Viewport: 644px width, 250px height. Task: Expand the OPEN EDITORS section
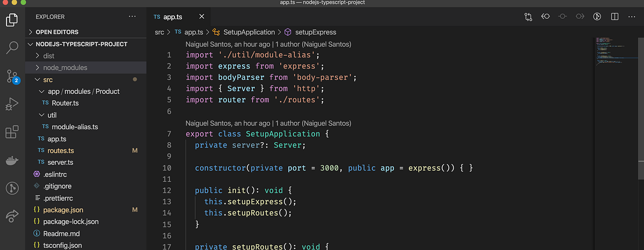pyautogui.click(x=86, y=32)
